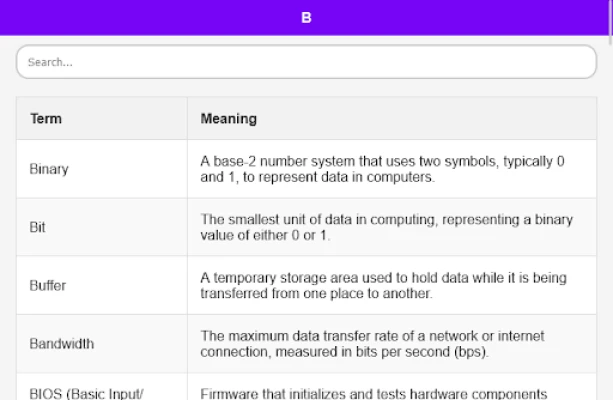Click the vertical scrollbar track below the thumb
This screenshot has width=613, height=400.
pyautogui.click(x=611, y=223)
